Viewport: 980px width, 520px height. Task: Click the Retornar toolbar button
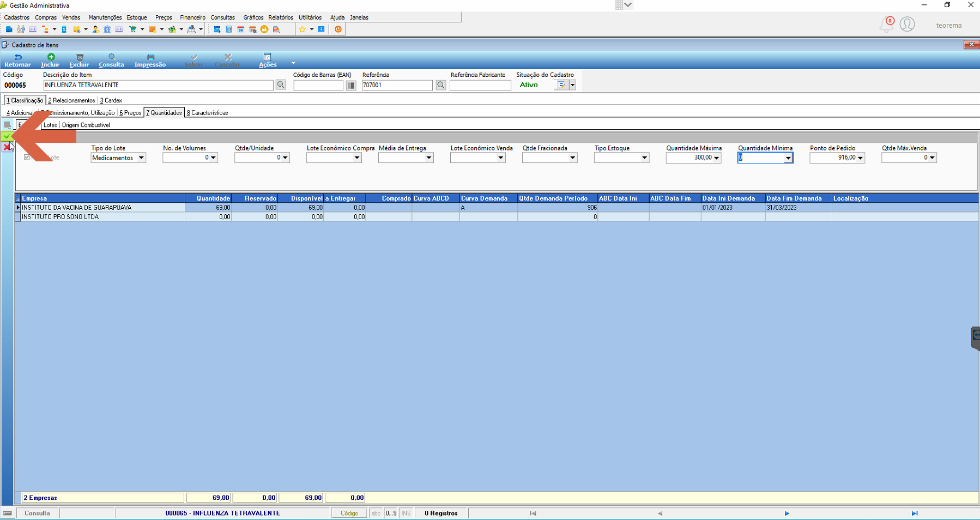pyautogui.click(x=17, y=61)
